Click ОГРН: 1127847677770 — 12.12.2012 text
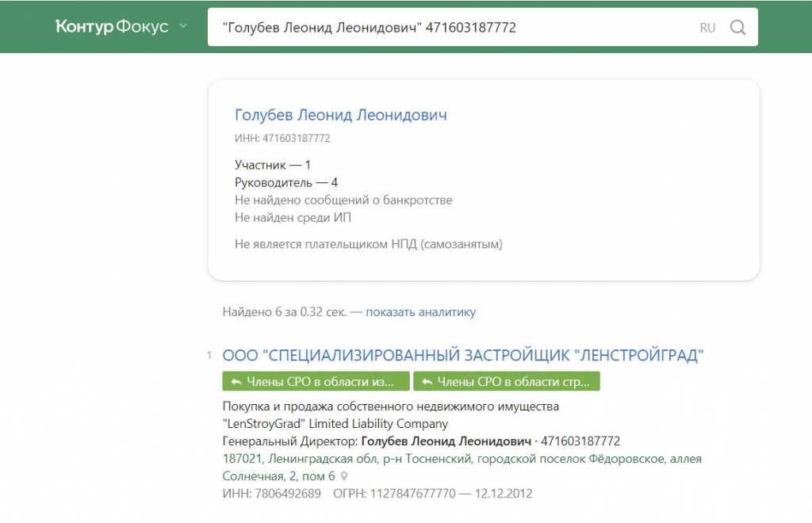Screen dimensions: 812x523 (x=432, y=494)
